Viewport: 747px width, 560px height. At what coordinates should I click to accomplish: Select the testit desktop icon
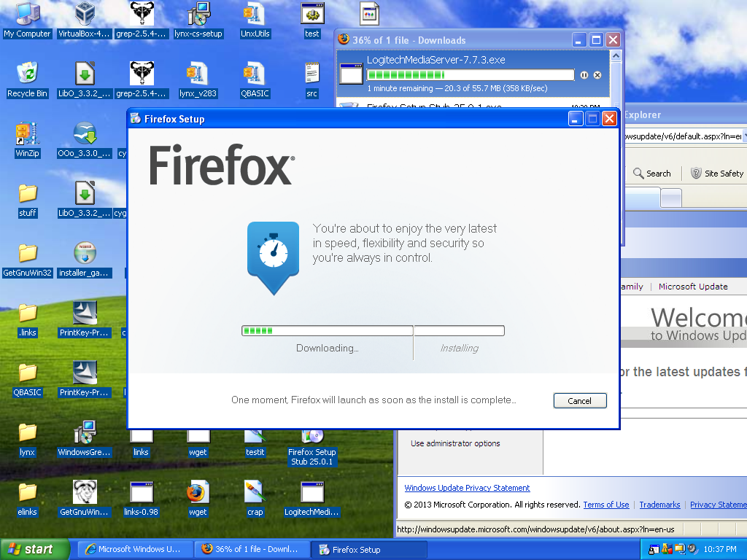[x=255, y=443]
